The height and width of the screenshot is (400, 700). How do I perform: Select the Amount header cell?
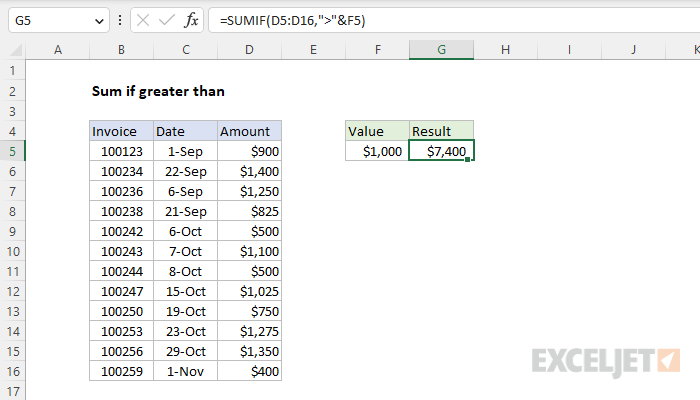tap(250, 131)
